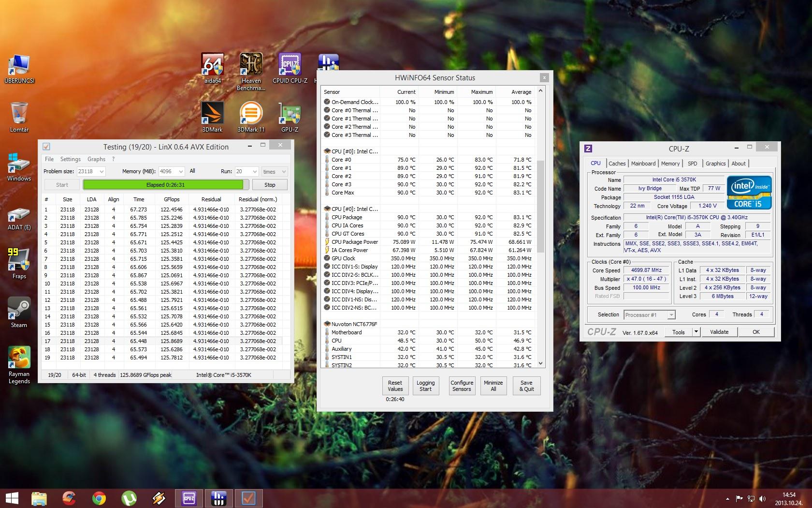Launch the Fraps desktop shortcut

19,264
